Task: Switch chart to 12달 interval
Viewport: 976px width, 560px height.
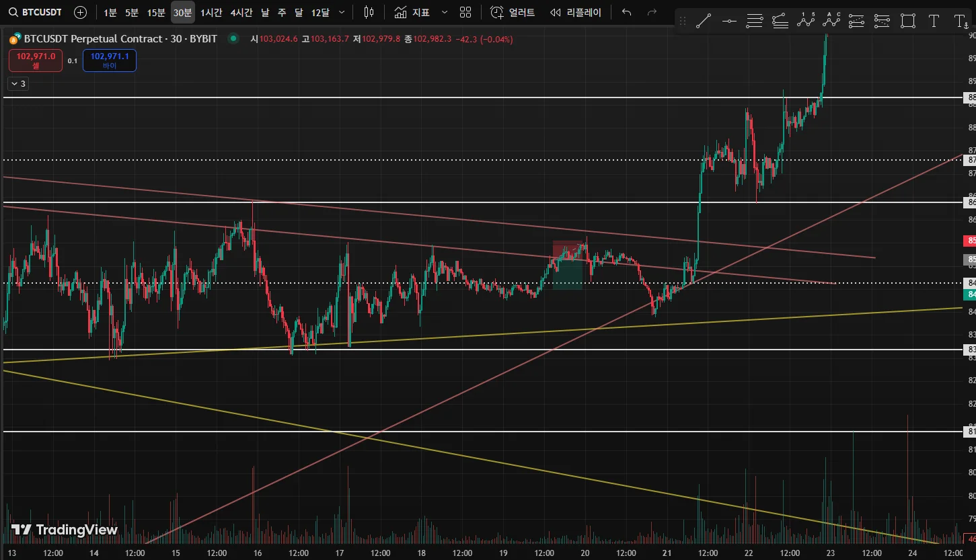Action: pyautogui.click(x=321, y=12)
